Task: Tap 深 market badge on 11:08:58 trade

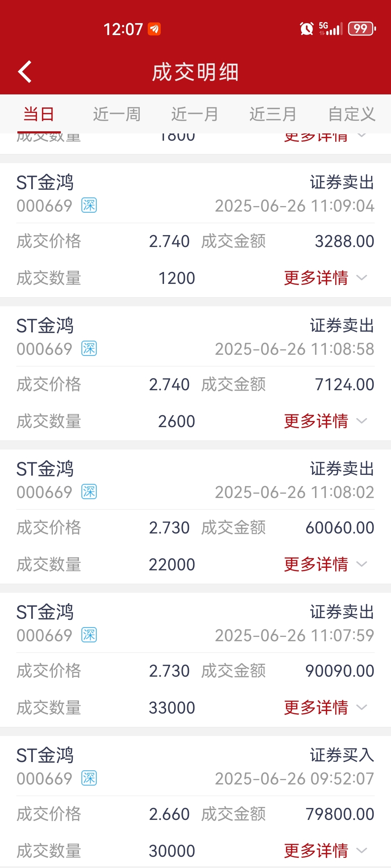Action: tap(89, 349)
